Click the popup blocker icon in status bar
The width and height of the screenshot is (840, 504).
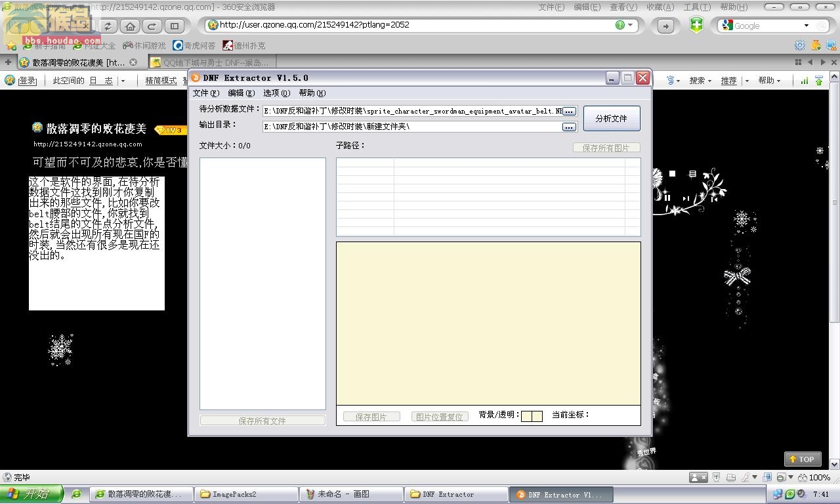781,477
